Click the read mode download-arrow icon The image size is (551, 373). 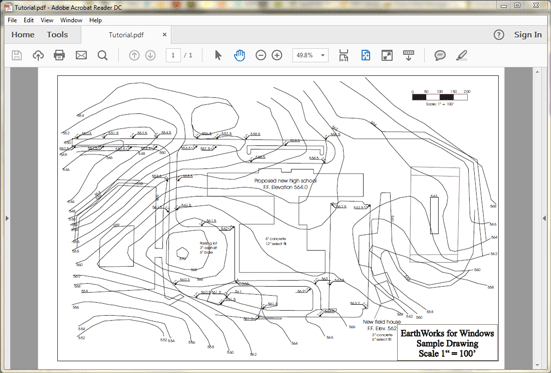pos(408,55)
